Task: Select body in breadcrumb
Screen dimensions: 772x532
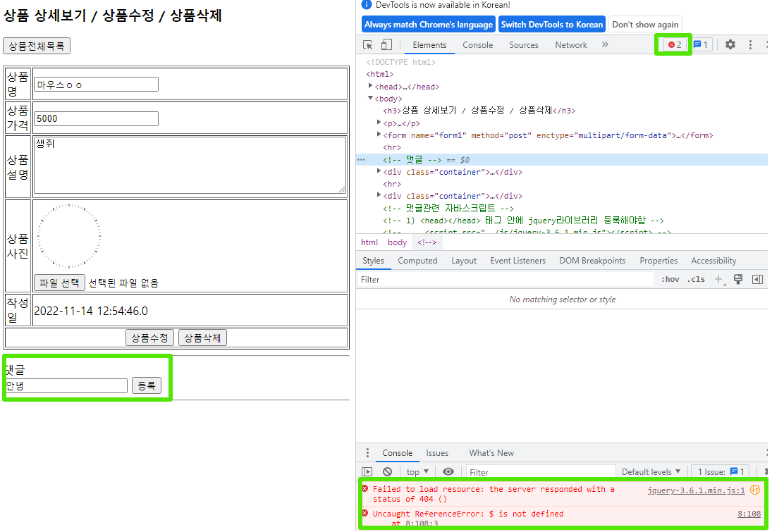Action: pos(397,242)
